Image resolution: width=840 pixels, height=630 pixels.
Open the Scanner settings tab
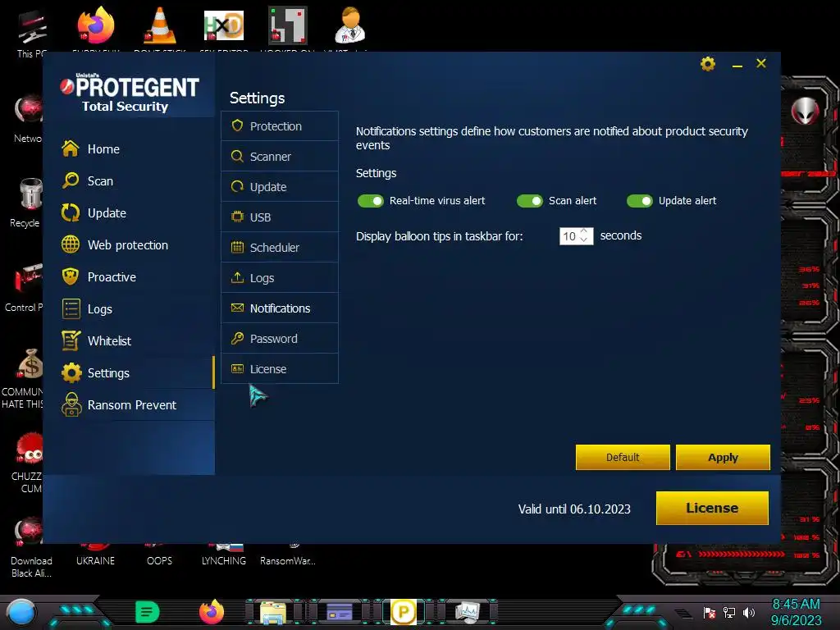(x=280, y=157)
